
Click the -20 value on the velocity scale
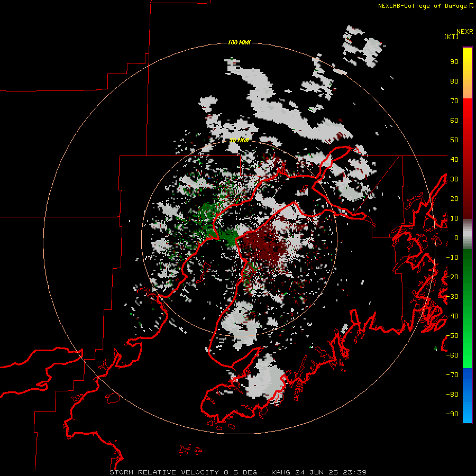[452, 277]
